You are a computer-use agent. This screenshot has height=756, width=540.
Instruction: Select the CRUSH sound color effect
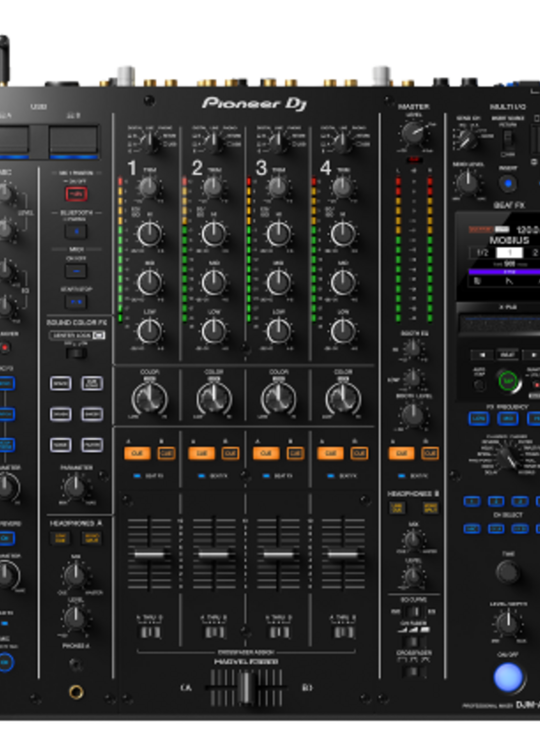(x=60, y=414)
